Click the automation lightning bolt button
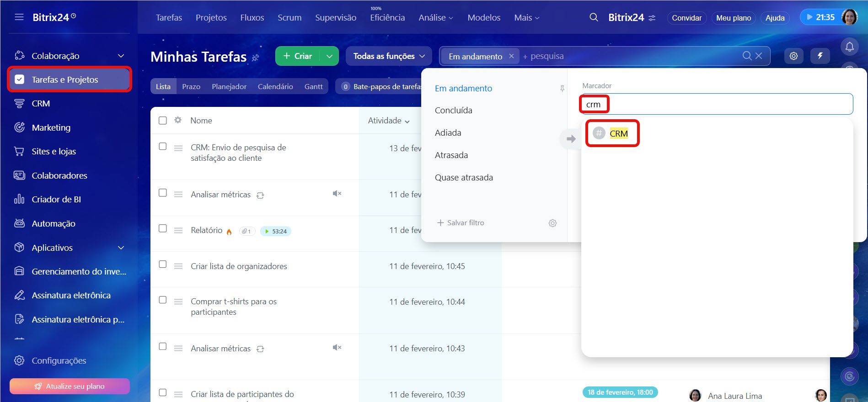The height and width of the screenshot is (402, 868). (x=820, y=56)
